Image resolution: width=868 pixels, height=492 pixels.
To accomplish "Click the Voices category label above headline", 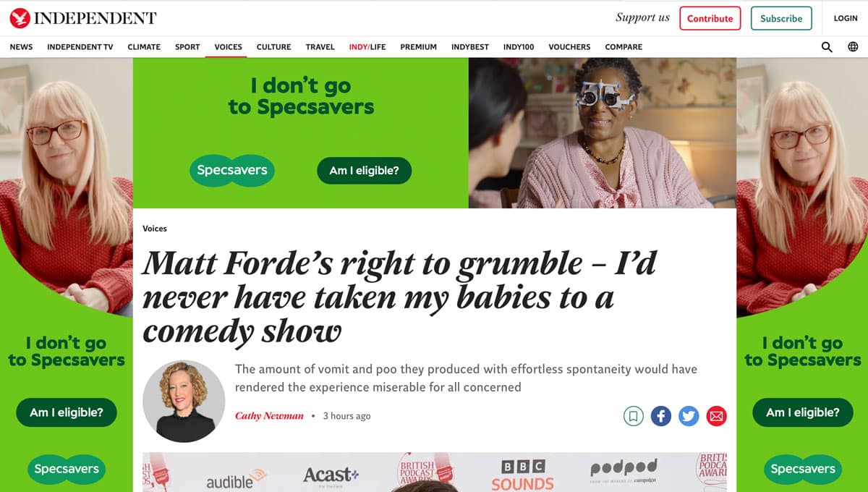I will coord(155,229).
